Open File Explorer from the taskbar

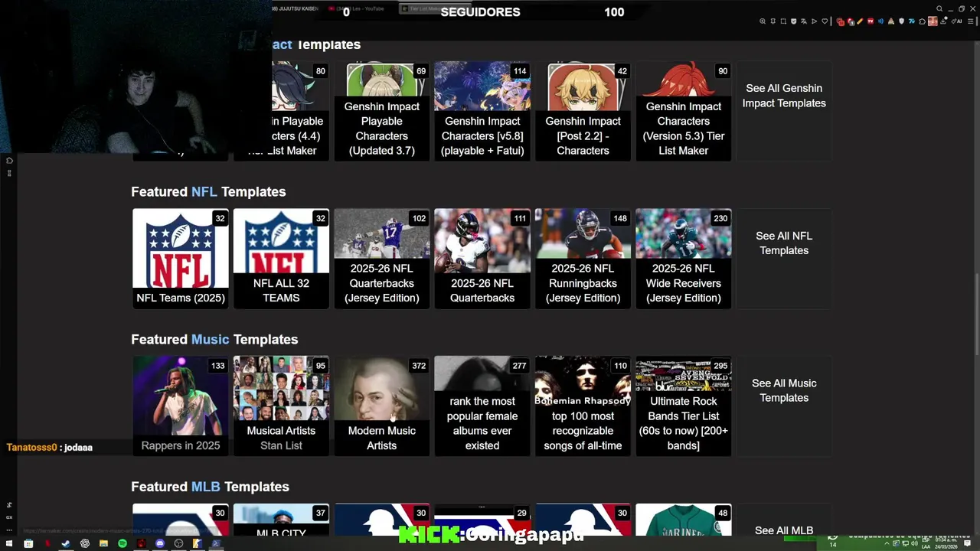click(103, 543)
